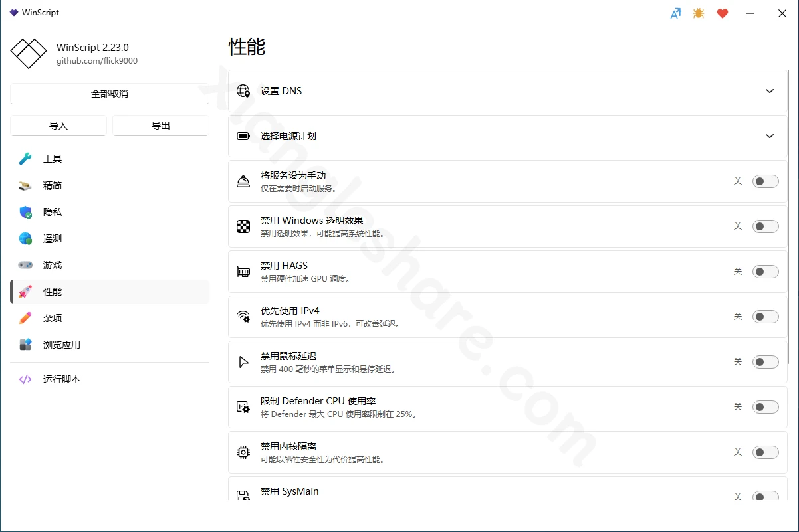Click the 导出 button
Viewport: 799px width, 532px height.
point(161,126)
